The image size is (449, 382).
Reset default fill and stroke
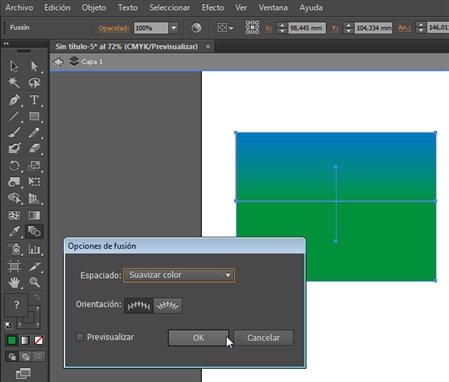pos(8,325)
